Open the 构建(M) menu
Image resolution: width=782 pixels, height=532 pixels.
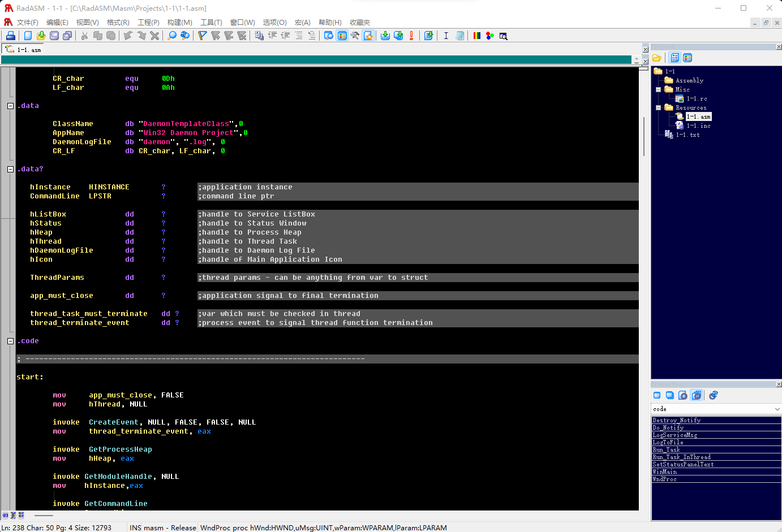[180, 22]
